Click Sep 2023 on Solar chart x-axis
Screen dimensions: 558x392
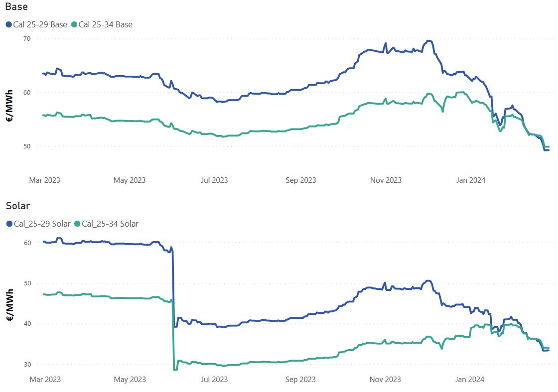click(300, 380)
